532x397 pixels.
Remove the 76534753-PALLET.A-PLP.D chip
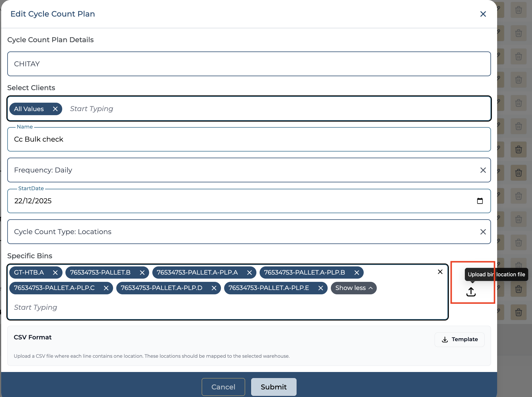[x=214, y=288]
